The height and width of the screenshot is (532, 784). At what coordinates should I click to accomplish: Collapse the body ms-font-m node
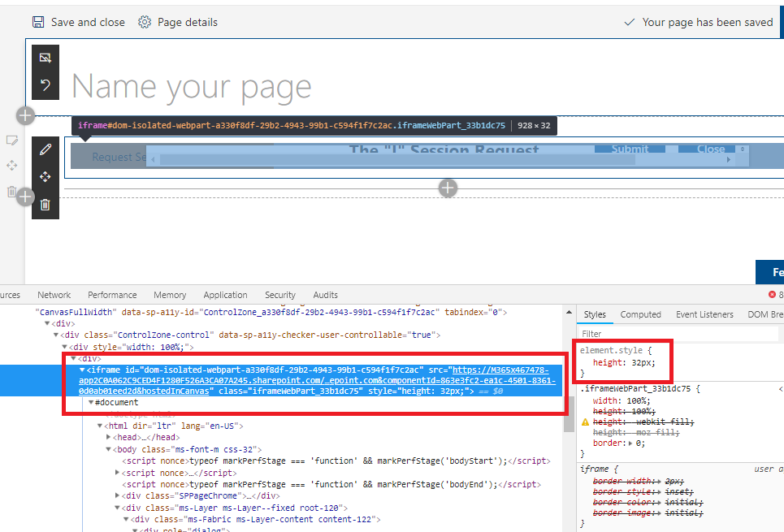pyautogui.click(x=108, y=449)
